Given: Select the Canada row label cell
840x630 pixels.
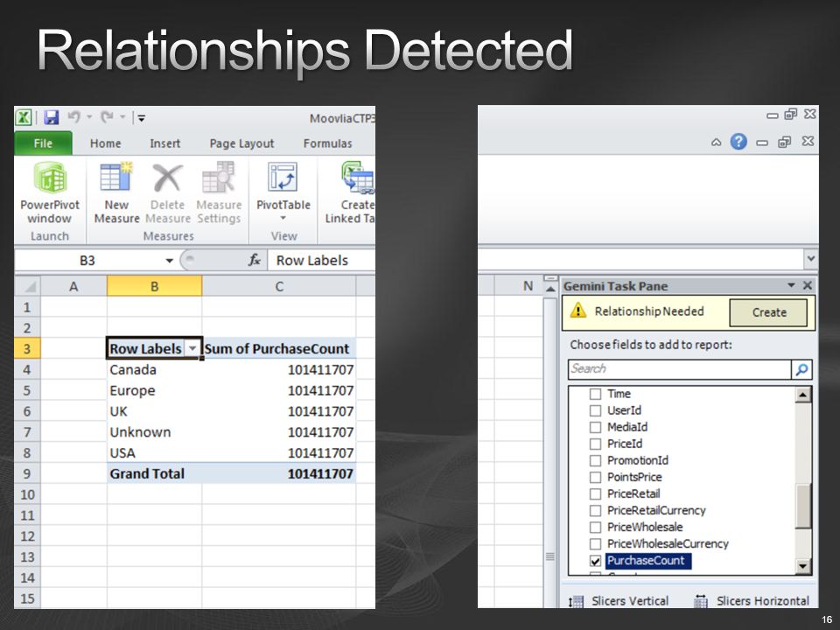Looking at the screenshot, I should (154, 369).
